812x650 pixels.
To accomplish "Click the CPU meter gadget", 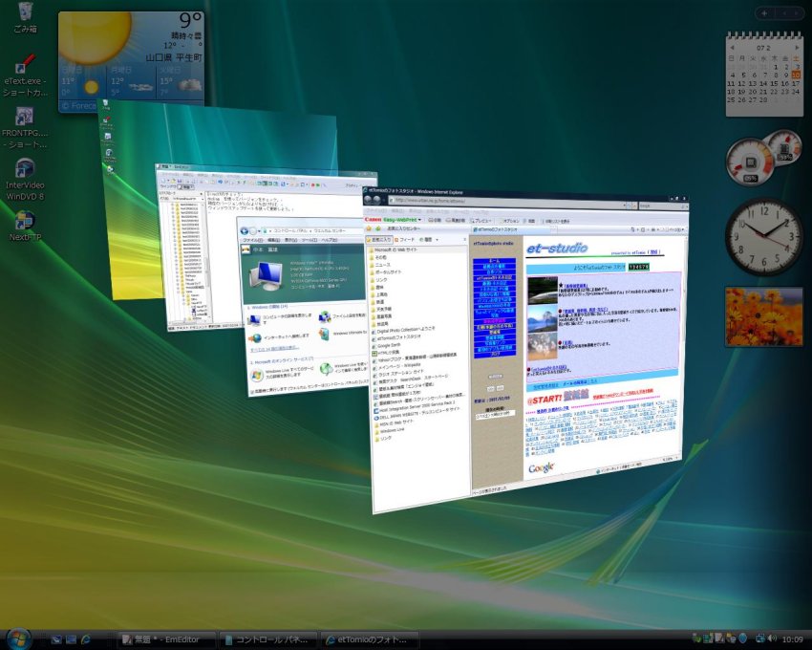I will click(x=749, y=162).
